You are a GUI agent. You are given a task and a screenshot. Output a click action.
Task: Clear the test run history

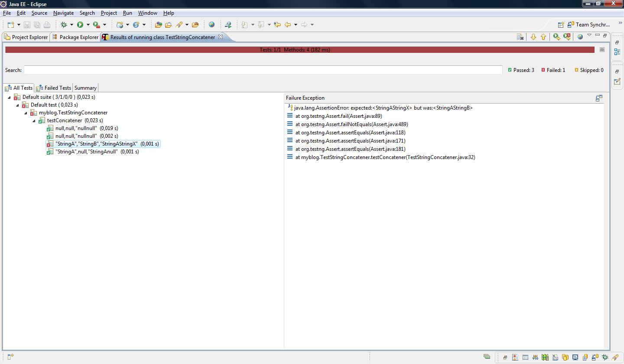coord(520,37)
